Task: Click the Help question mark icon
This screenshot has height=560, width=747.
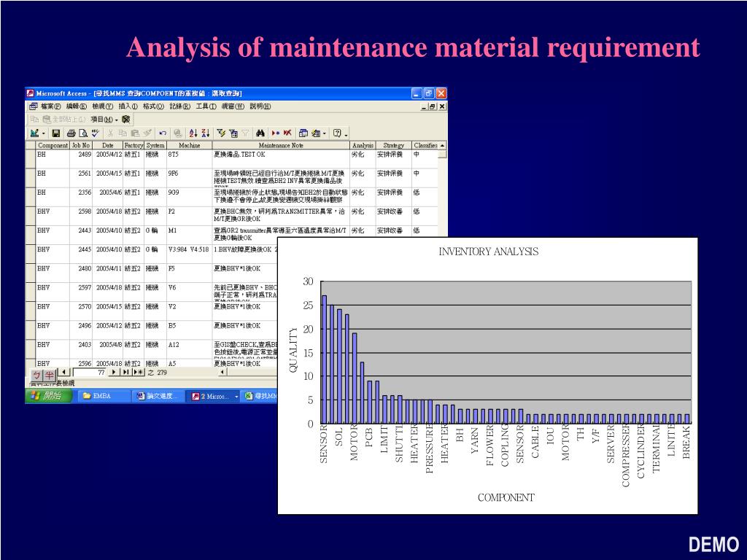Action: 337,133
